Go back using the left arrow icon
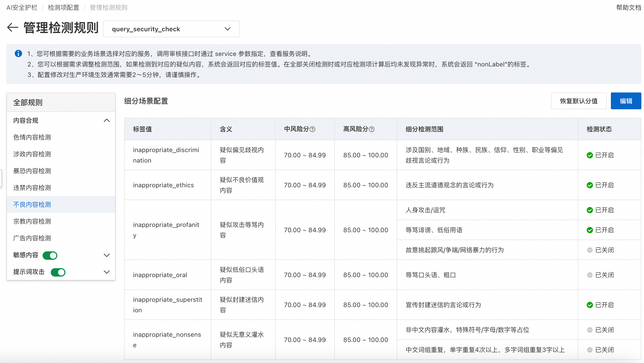 point(12,27)
